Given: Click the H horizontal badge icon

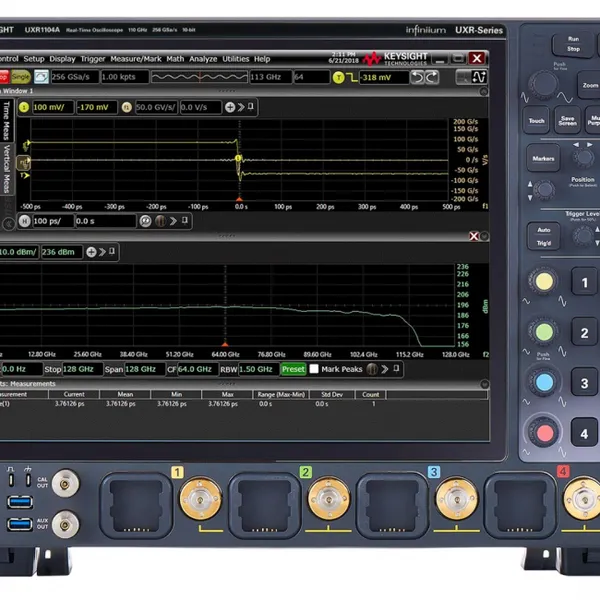Looking at the screenshot, I should click(24, 221).
